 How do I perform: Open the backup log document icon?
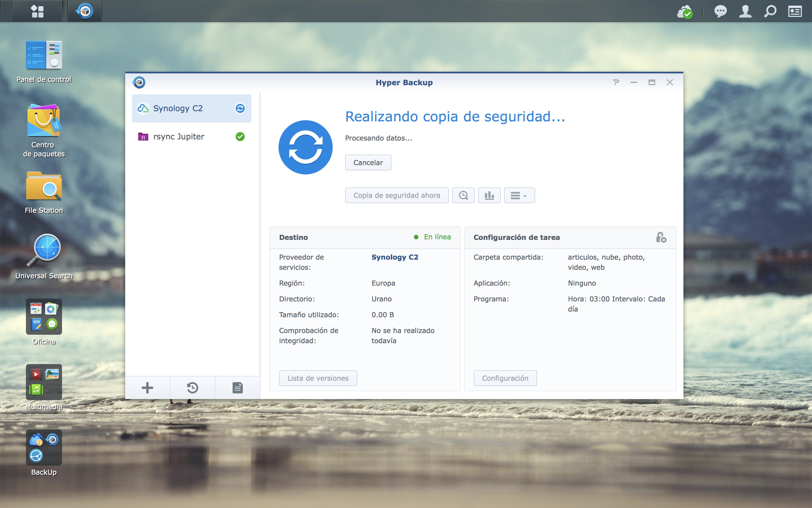click(238, 388)
